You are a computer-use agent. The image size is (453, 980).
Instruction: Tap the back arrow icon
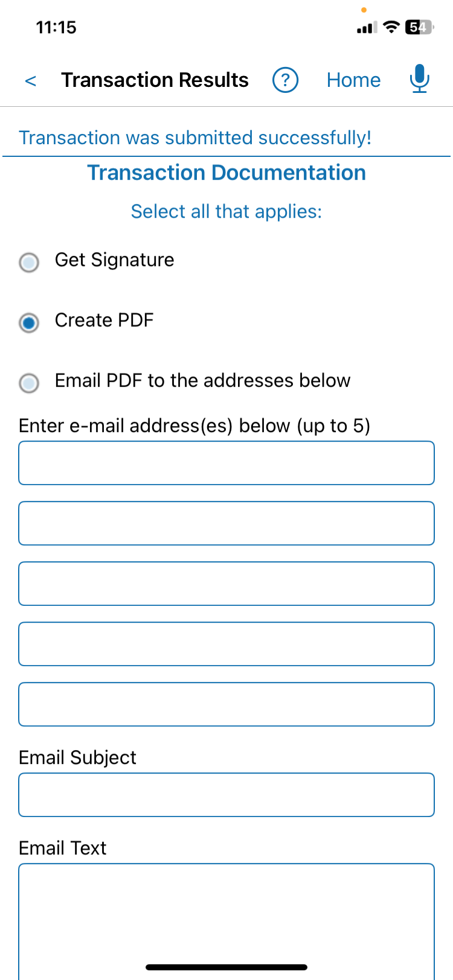pyautogui.click(x=30, y=80)
